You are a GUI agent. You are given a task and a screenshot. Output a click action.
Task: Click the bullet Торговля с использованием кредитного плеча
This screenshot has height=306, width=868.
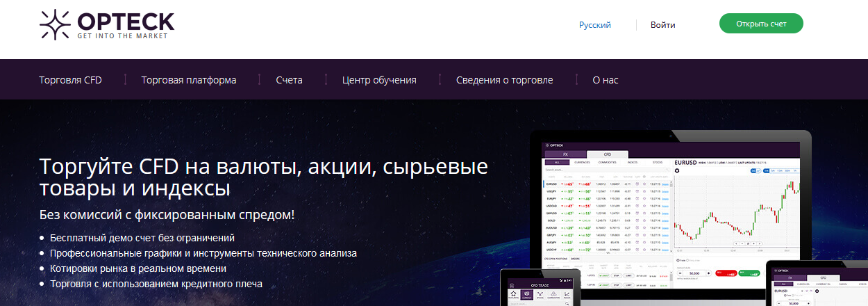(156, 284)
